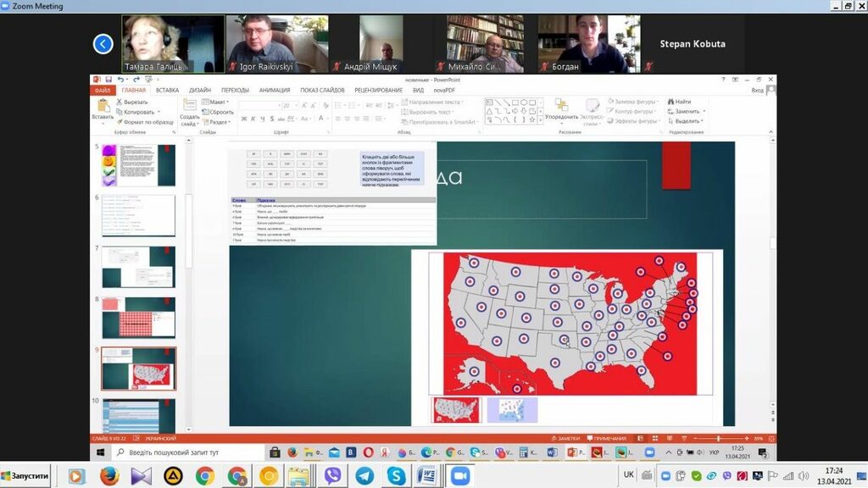Open Firefox in the taskbar

(x=108, y=475)
